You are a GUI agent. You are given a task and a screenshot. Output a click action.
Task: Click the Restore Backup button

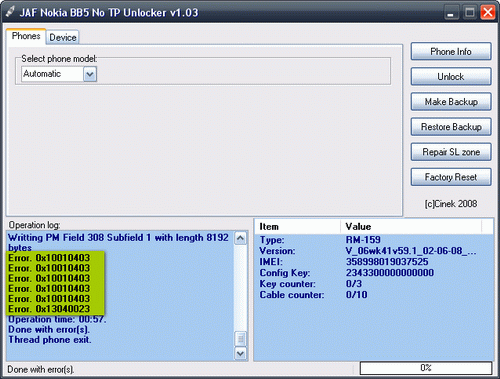pos(451,127)
